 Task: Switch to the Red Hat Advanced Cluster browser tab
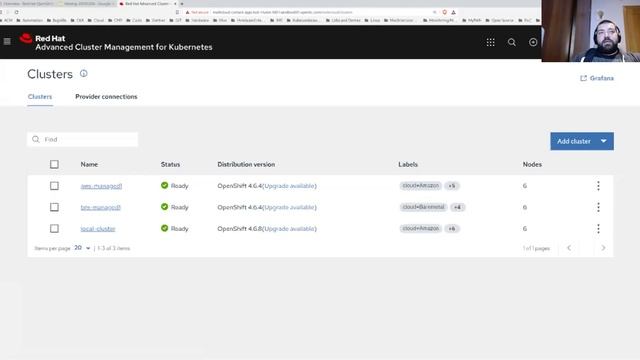(x=147, y=4)
